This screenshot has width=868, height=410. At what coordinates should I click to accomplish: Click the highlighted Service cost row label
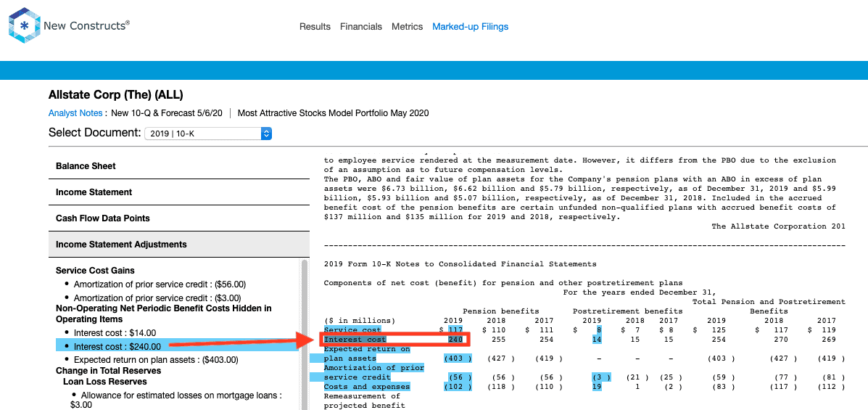352,329
